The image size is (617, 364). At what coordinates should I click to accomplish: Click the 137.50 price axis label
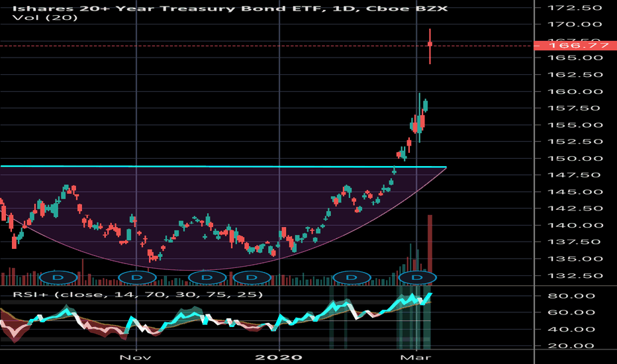pos(574,242)
